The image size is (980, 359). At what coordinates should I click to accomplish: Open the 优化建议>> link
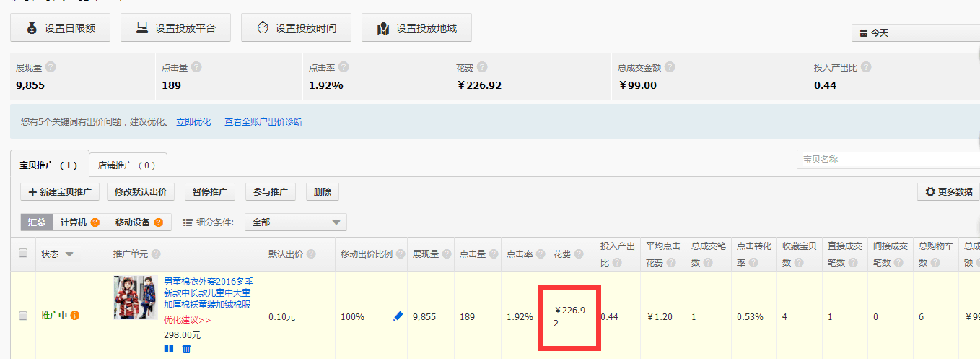click(x=188, y=320)
